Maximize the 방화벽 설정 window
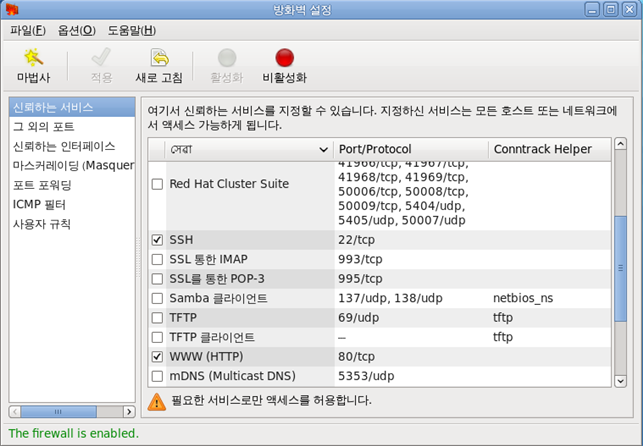Viewport: 643px width, 446px height. click(x=611, y=9)
